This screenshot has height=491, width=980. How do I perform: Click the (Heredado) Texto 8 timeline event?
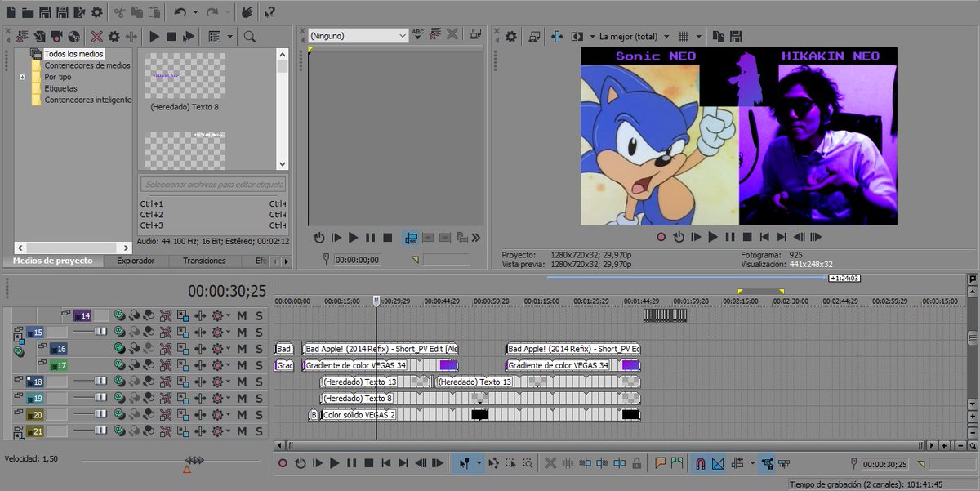point(480,398)
